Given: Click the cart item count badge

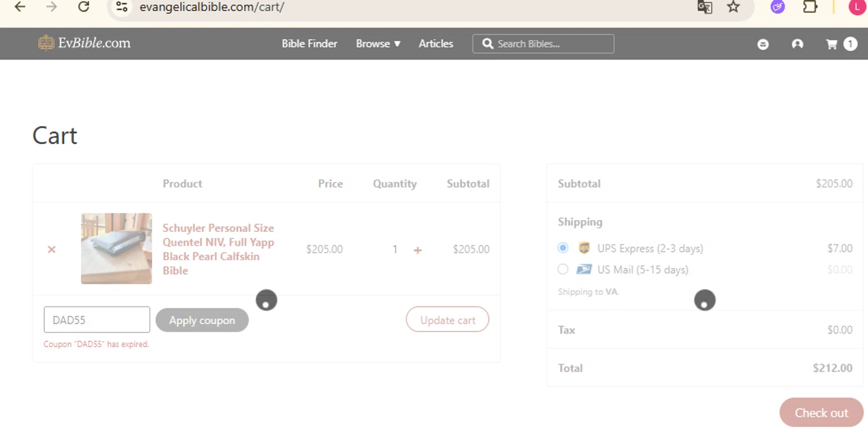Looking at the screenshot, I should 850,44.
